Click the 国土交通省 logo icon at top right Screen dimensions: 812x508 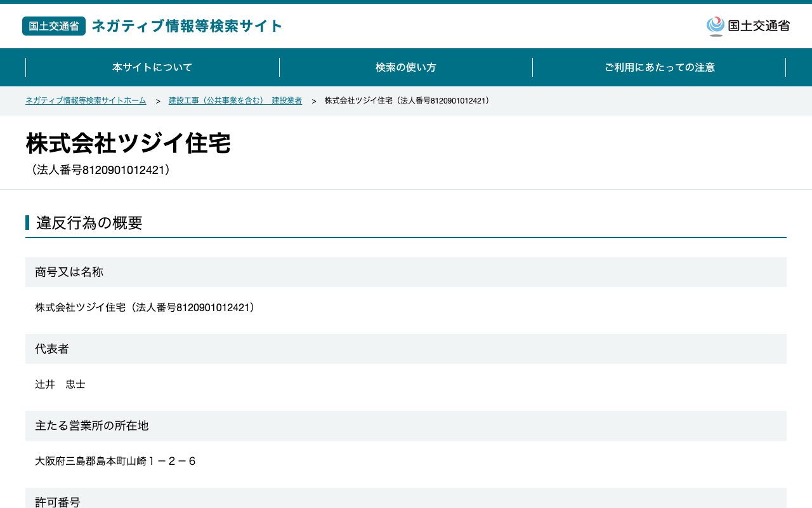click(x=748, y=26)
